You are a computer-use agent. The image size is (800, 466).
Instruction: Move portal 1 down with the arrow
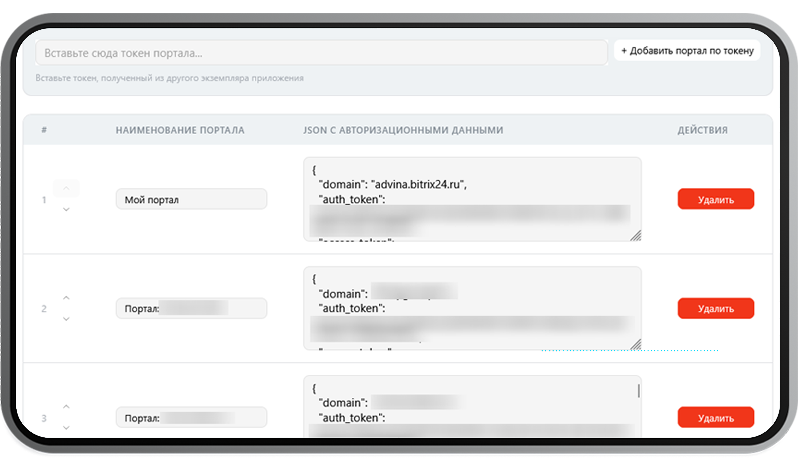tap(66, 210)
